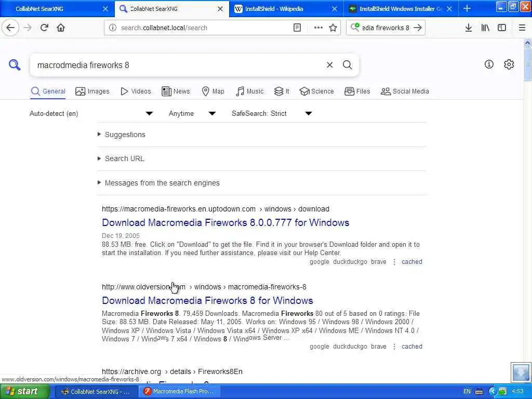The width and height of the screenshot is (532, 399).
Task: Close the InstallShield - Wikipedia tab
Action: (334, 9)
